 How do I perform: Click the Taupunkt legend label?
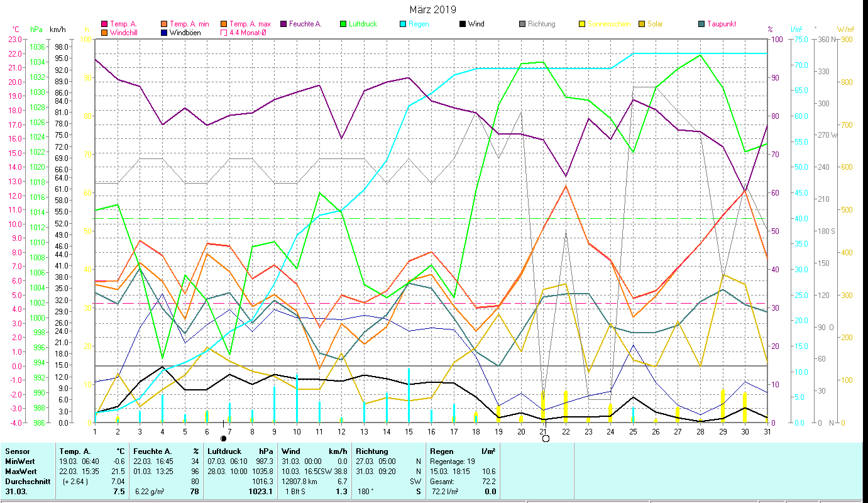(722, 24)
